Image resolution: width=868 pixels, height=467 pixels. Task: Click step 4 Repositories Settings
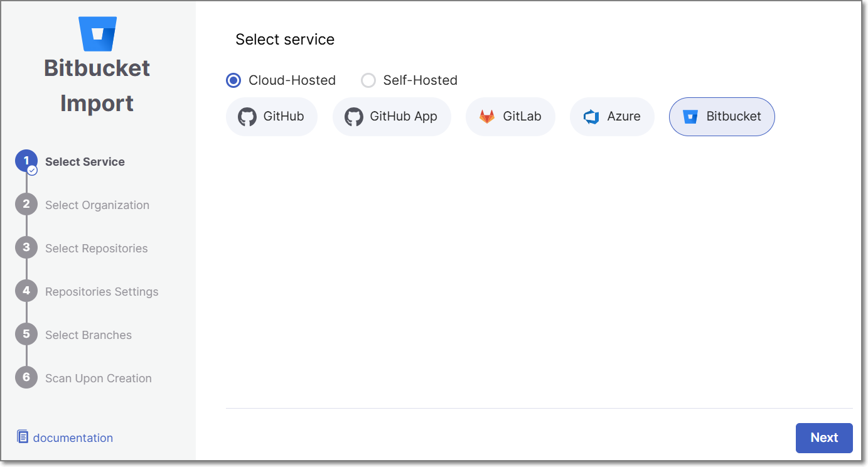point(102,291)
